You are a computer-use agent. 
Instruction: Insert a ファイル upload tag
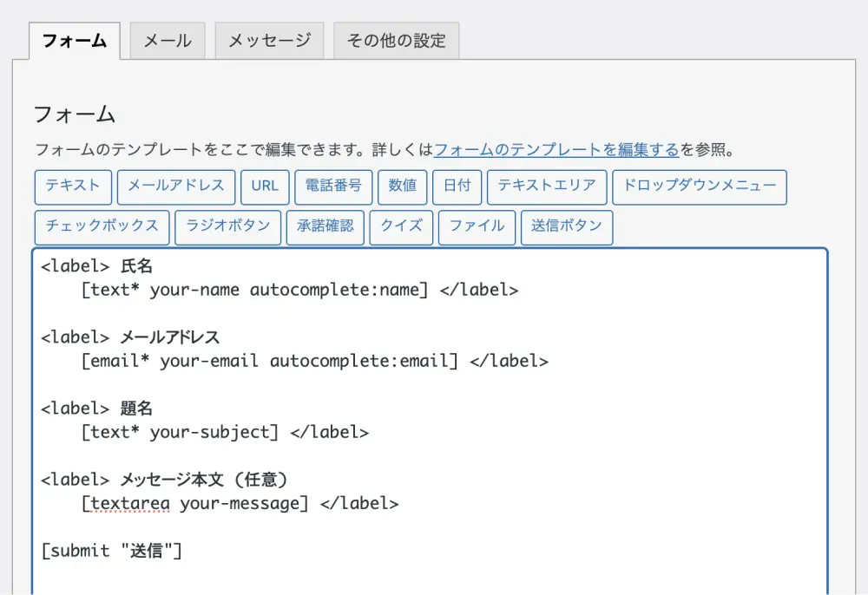point(477,227)
